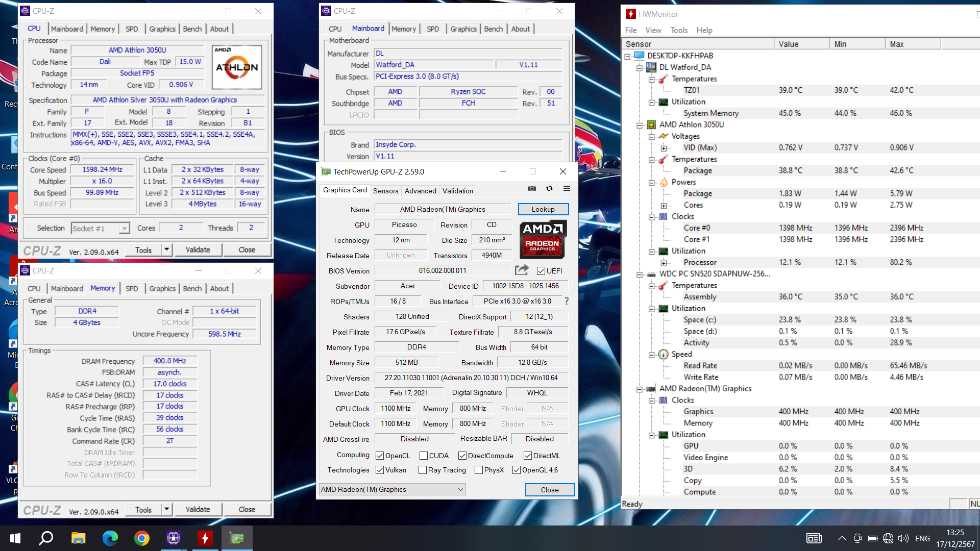Screen dimensions: 980x551
Task: Collapse the AMD Radeon(TM) Graphics node
Action: pyautogui.click(x=639, y=389)
